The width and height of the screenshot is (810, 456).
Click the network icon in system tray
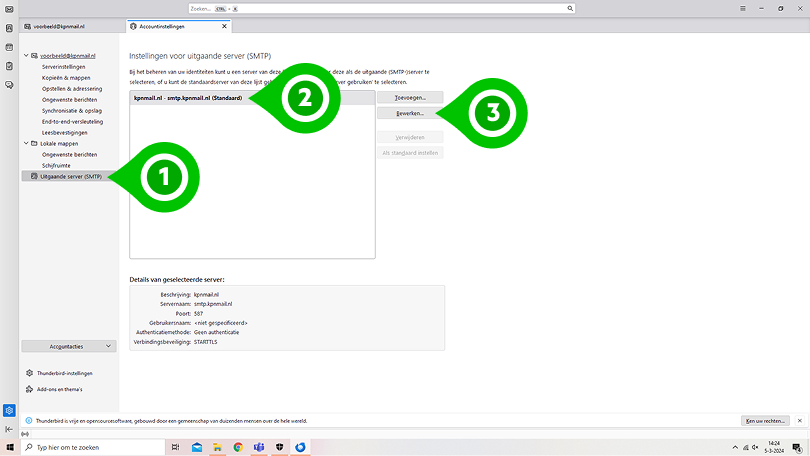point(745,448)
